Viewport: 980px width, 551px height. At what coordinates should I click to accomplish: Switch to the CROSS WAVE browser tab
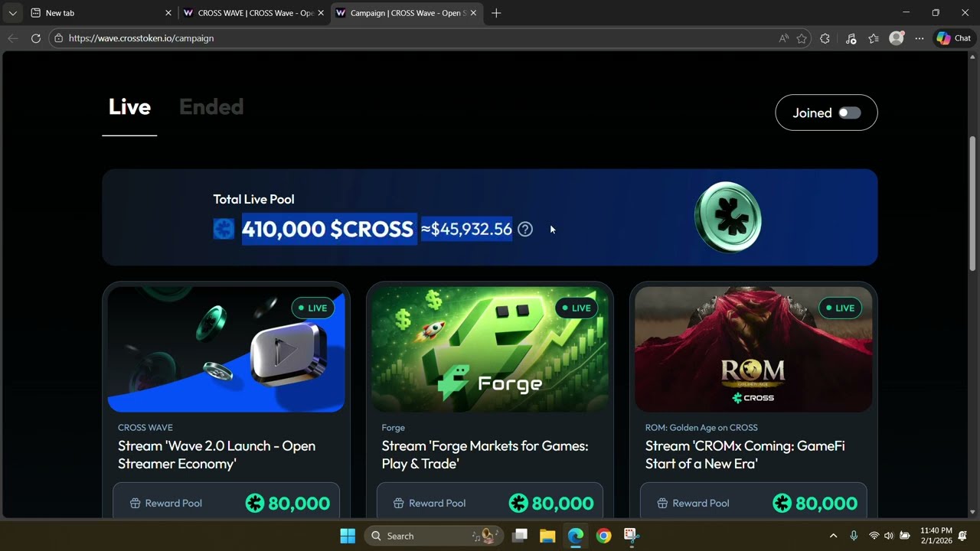254,13
